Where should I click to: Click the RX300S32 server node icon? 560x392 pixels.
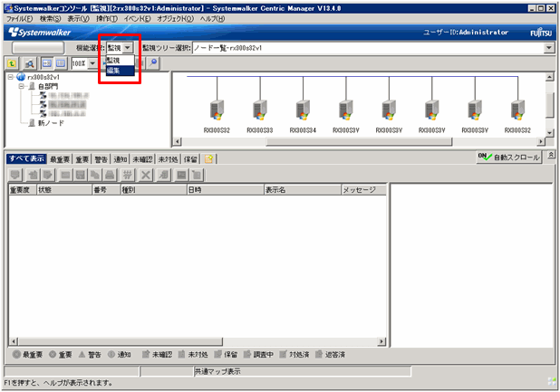pyautogui.click(x=217, y=110)
